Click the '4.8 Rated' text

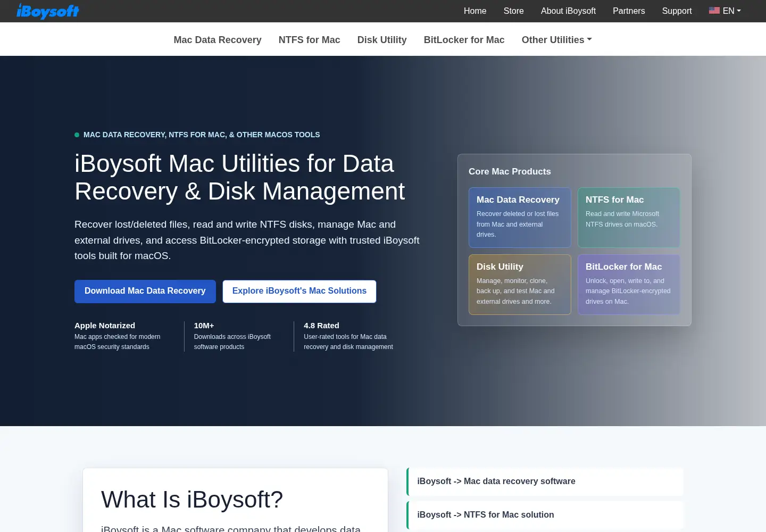321,326
